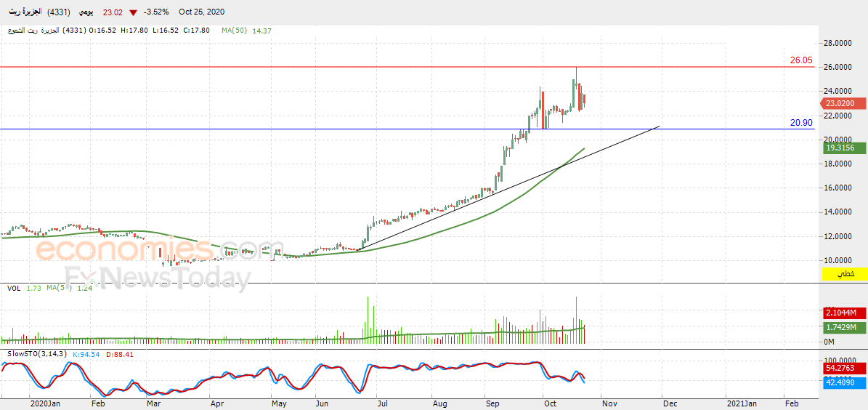This screenshot has width=868, height=410.
Task: Select the 26.05 resistance level label
Action: (800, 60)
